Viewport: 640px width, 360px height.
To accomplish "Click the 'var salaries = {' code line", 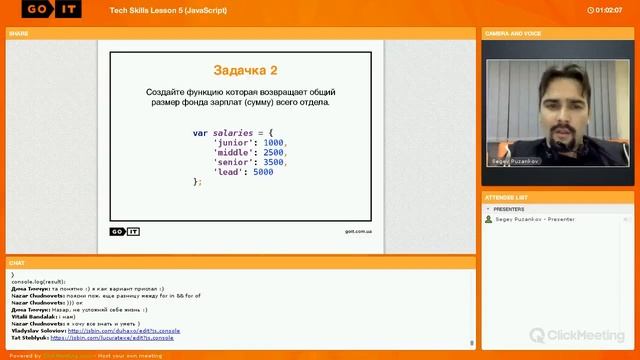I will [x=233, y=133].
